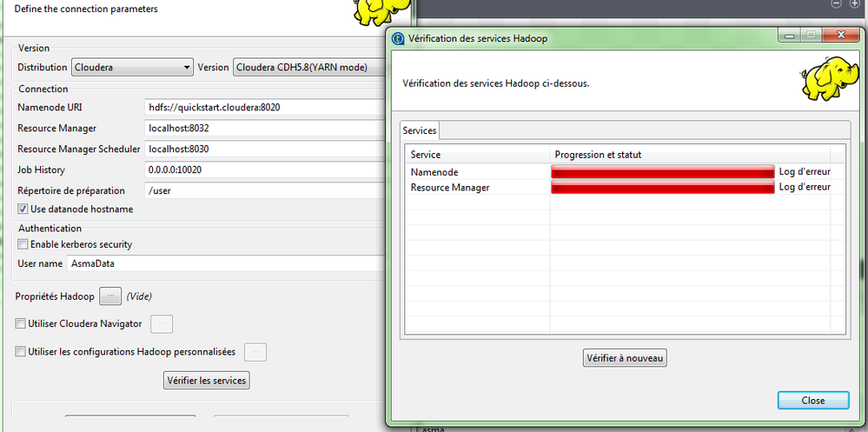This screenshot has height=432, width=868.
Task: Click the custom Hadoop configurations browse button
Action: [x=255, y=352]
